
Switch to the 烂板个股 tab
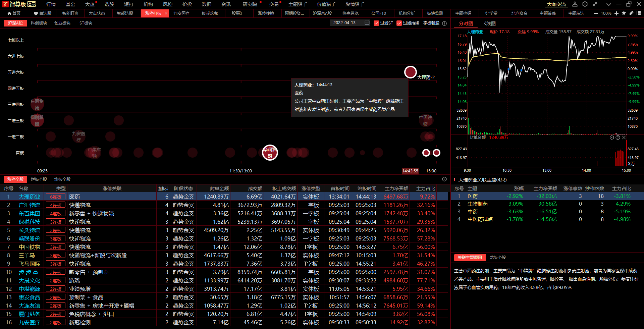point(39,179)
